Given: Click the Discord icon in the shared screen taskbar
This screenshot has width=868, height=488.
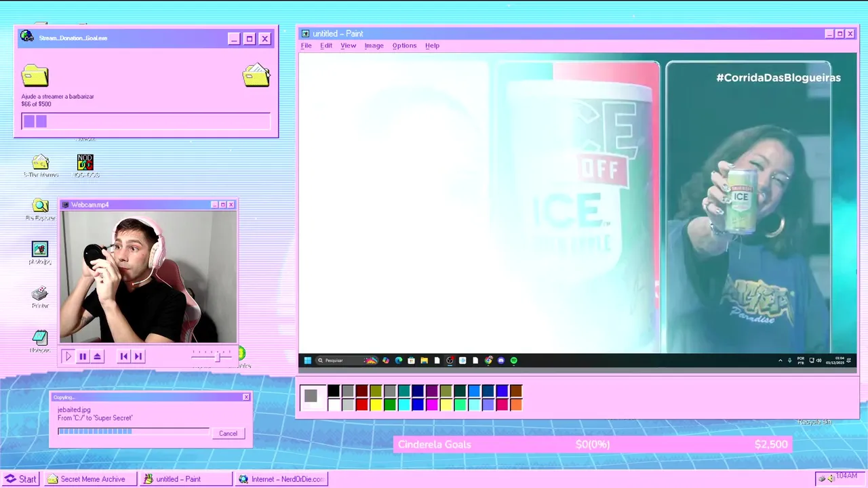Looking at the screenshot, I should click(x=501, y=361).
